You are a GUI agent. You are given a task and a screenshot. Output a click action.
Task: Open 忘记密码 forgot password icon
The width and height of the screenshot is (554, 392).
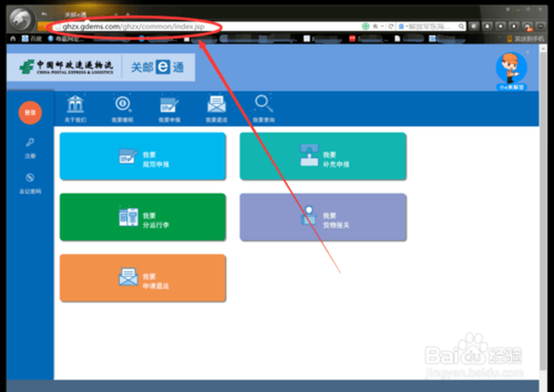pos(30,183)
